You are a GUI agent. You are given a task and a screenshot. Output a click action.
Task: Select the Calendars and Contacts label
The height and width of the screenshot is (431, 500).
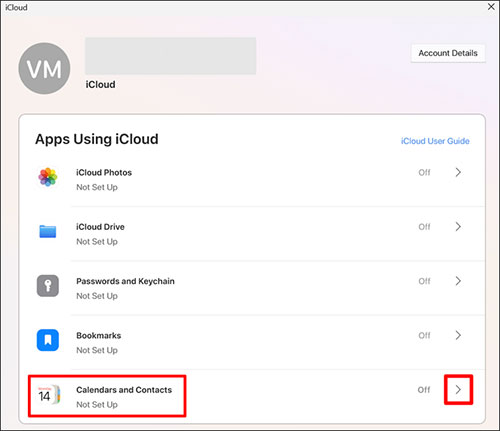click(x=124, y=390)
